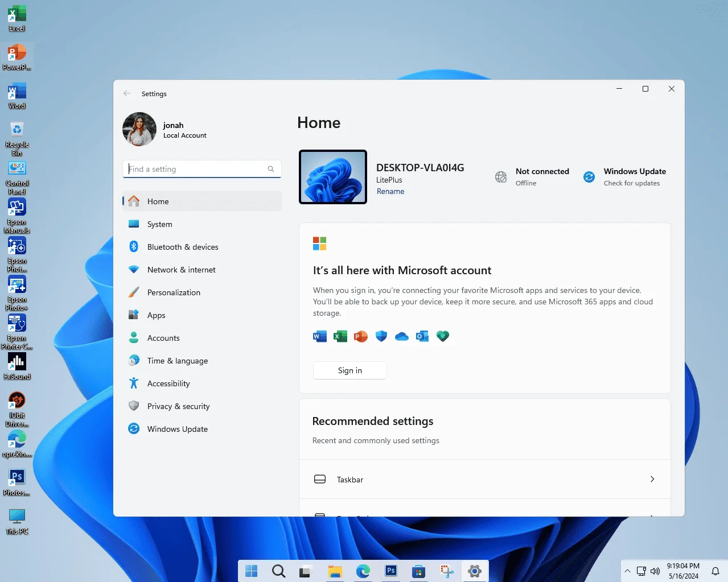Open Network & internet settings

point(201,270)
